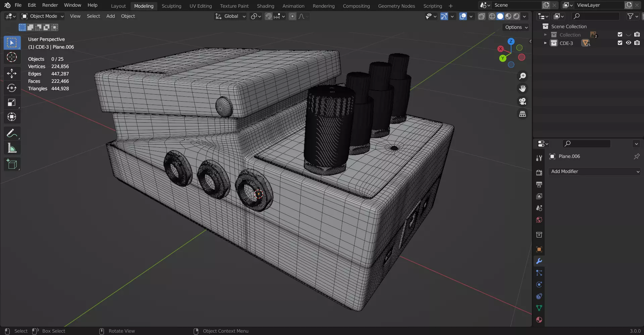Toggle snapping magnet button
This screenshot has width=644, height=335.
[x=268, y=16]
